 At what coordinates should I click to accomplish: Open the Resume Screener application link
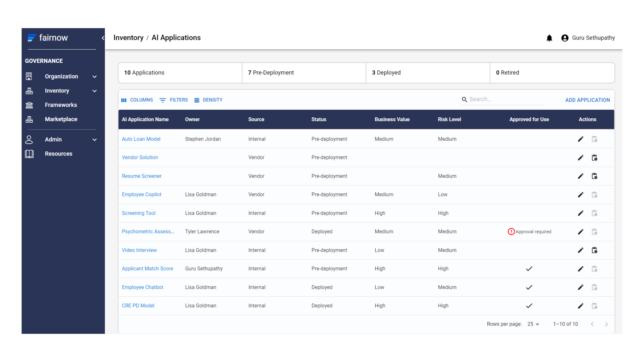point(142,176)
